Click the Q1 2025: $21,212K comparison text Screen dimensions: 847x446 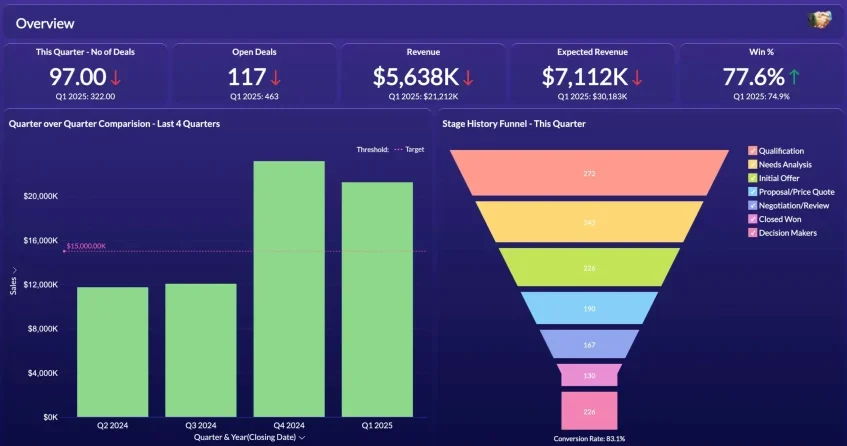click(x=424, y=96)
